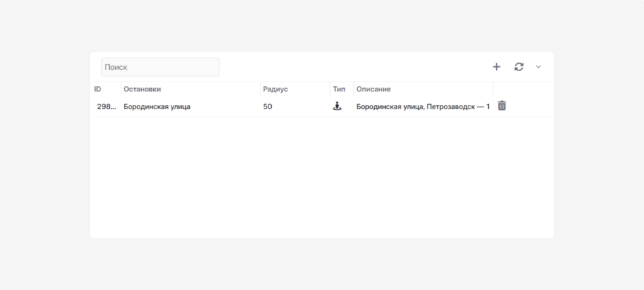Screen dimensions: 644x290
Task: Open the description cell mentioning Петрозаводск
Action: tap(422, 106)
